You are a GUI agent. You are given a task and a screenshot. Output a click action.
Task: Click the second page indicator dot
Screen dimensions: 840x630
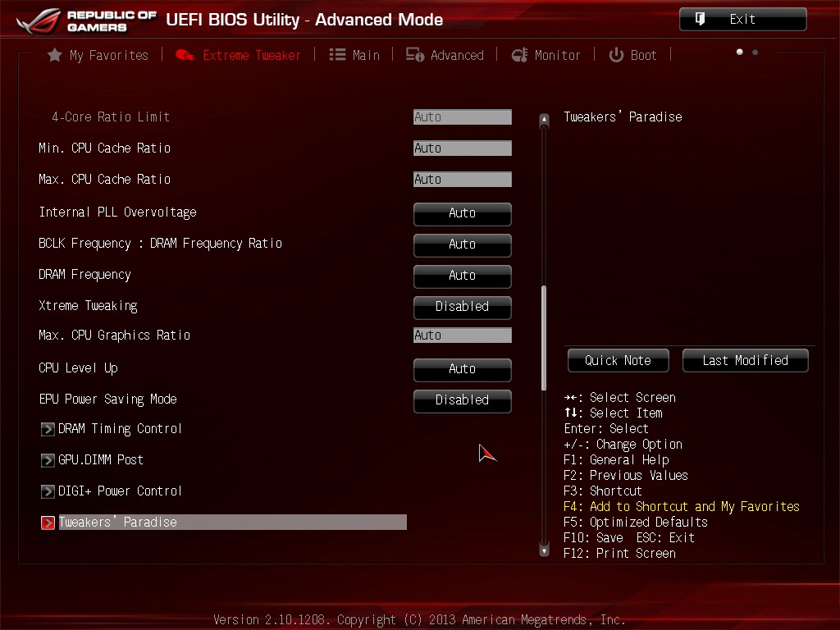tap(756, 52)
